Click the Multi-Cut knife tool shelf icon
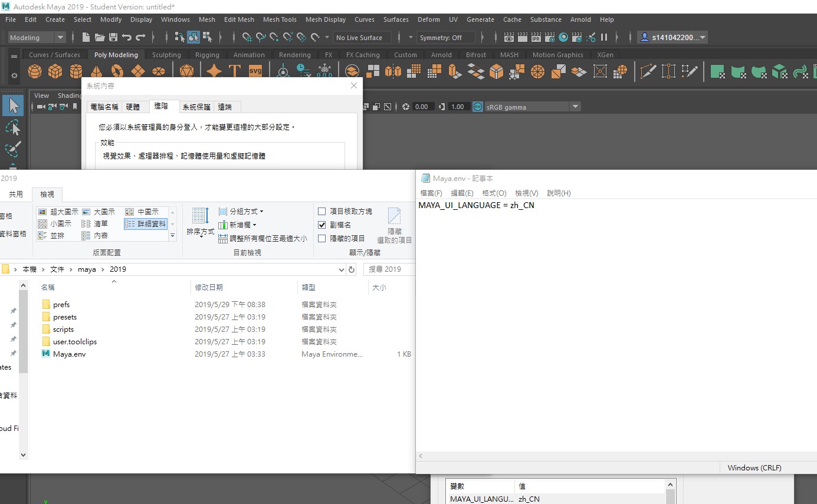Image resolution: width=817 pixels, height=504 pixels. [x=648, y=71]
